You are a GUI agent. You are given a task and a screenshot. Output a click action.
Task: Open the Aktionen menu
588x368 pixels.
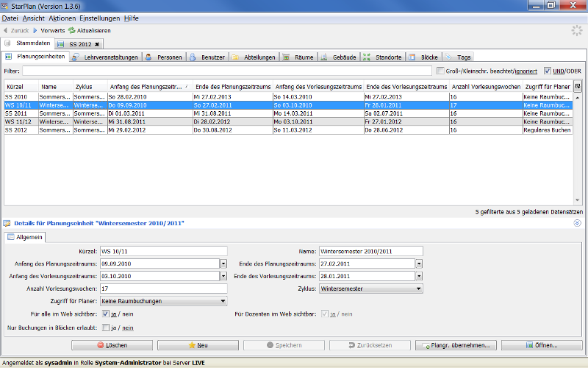pos(62,18)
